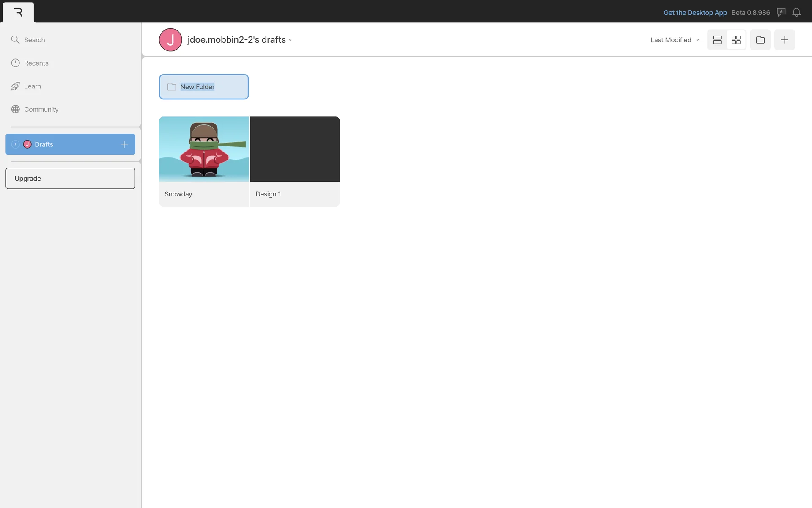Switch to grid view layout
Screen dimensions: 812x508
click(x=736, y=40)
